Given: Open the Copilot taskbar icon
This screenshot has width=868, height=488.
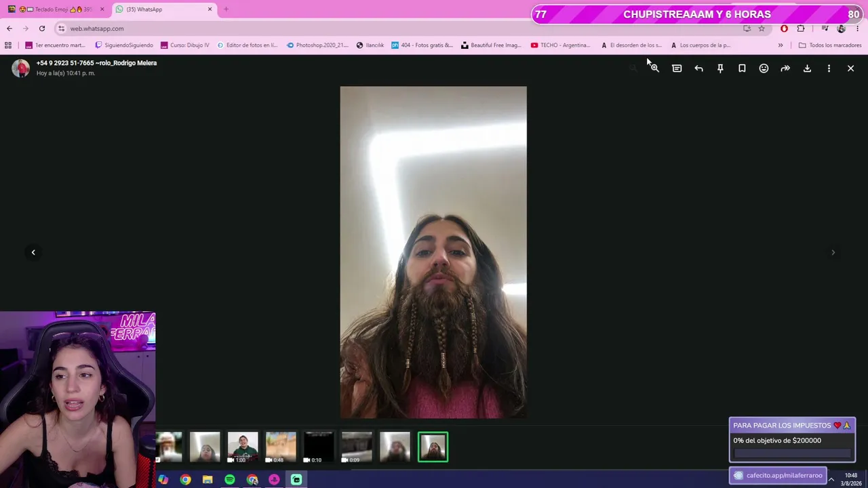Looking at the screenshot, I should 163,480.
